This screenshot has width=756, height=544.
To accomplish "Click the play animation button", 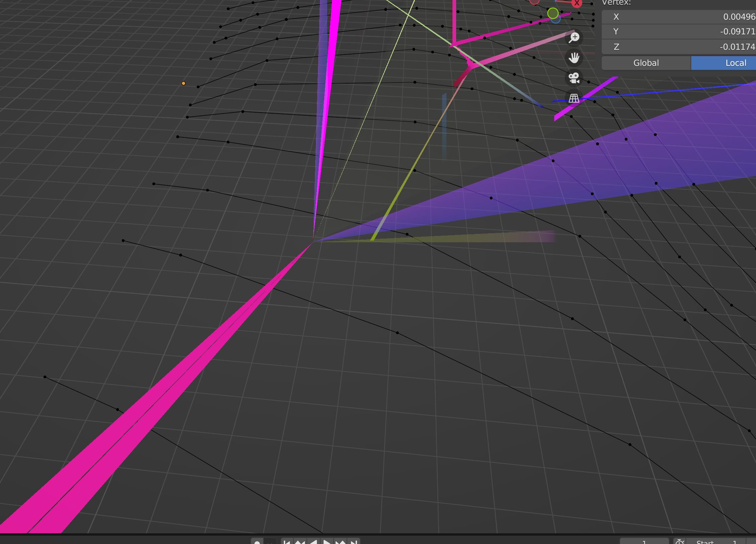I will coord(327,542).
